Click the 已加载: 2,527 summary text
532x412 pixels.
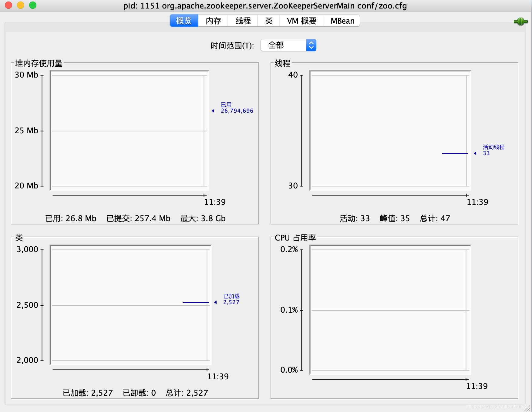(88, 393)
